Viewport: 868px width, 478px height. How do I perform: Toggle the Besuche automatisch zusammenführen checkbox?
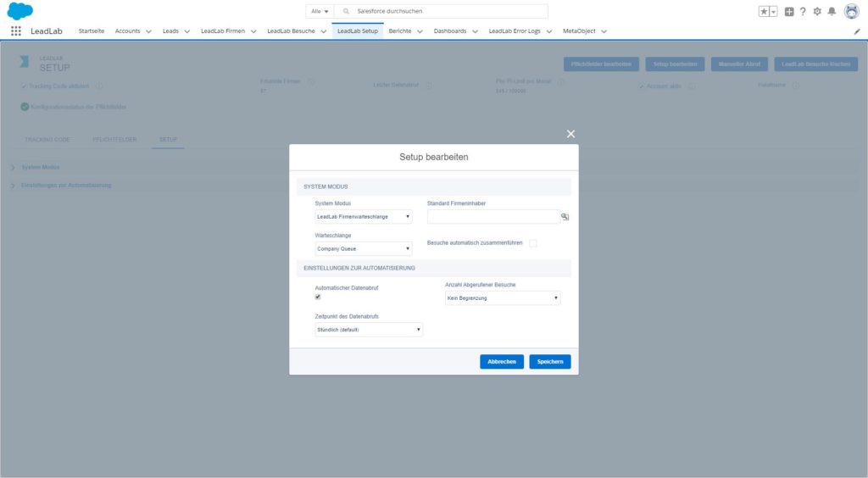532,243
